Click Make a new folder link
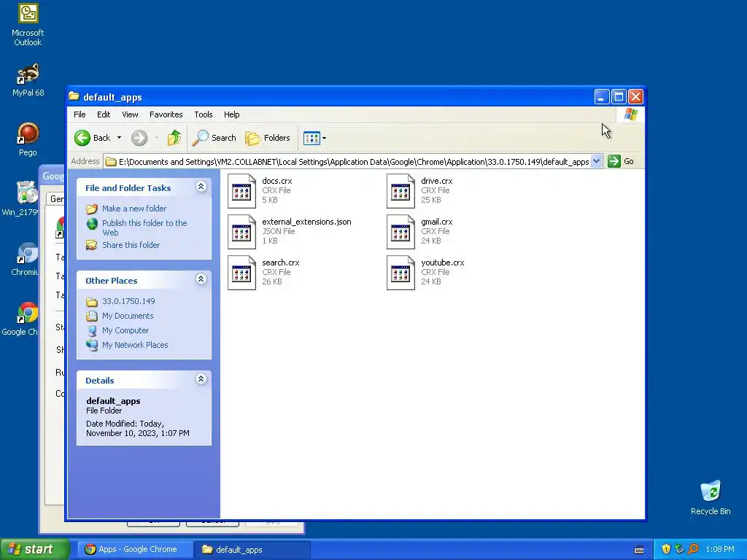The image size is (747, 560). click(x=134, y=209)
